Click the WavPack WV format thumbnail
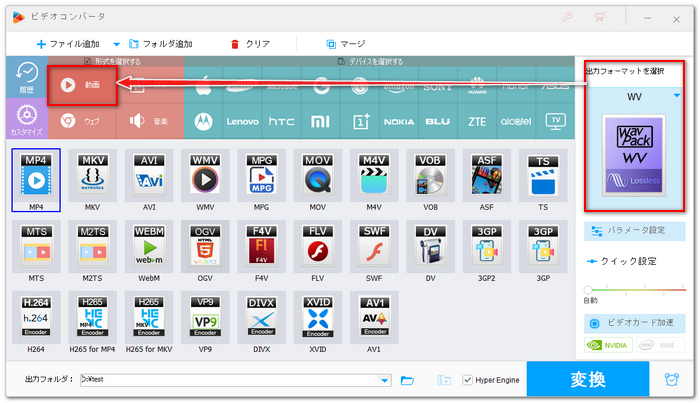Viewport: 700px width, 403px height. coord(634,155)
